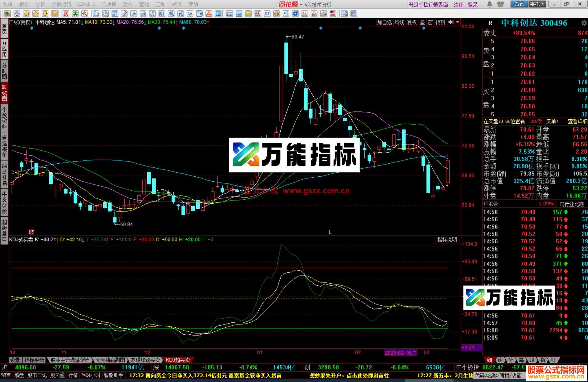The width and height of the screenshot is (588, 382).
Task: Toggle 复权 price adjustment on the chart
Action: (x=412, y=23)
